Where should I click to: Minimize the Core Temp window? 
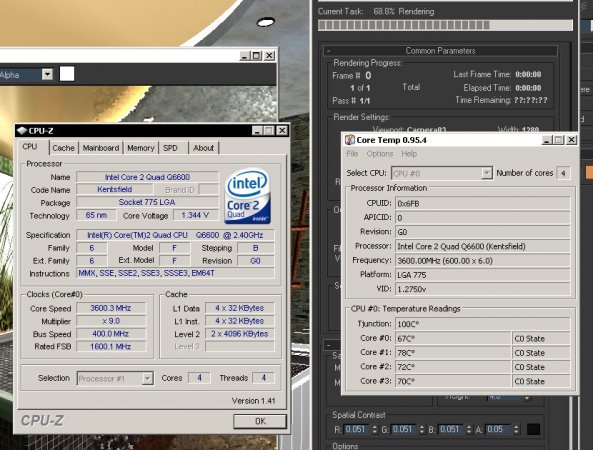click(546, 140)
